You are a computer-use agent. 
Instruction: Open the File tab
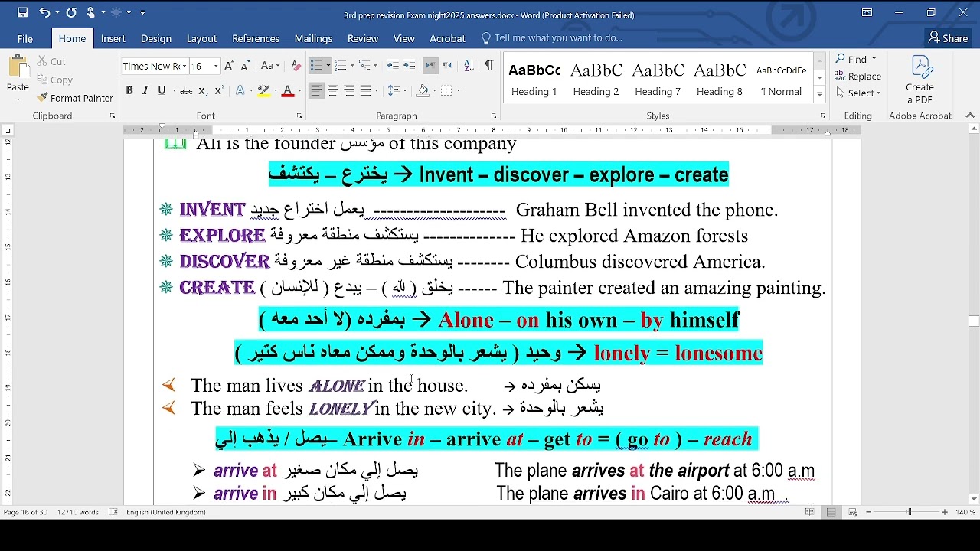click(x=25, y=38)
